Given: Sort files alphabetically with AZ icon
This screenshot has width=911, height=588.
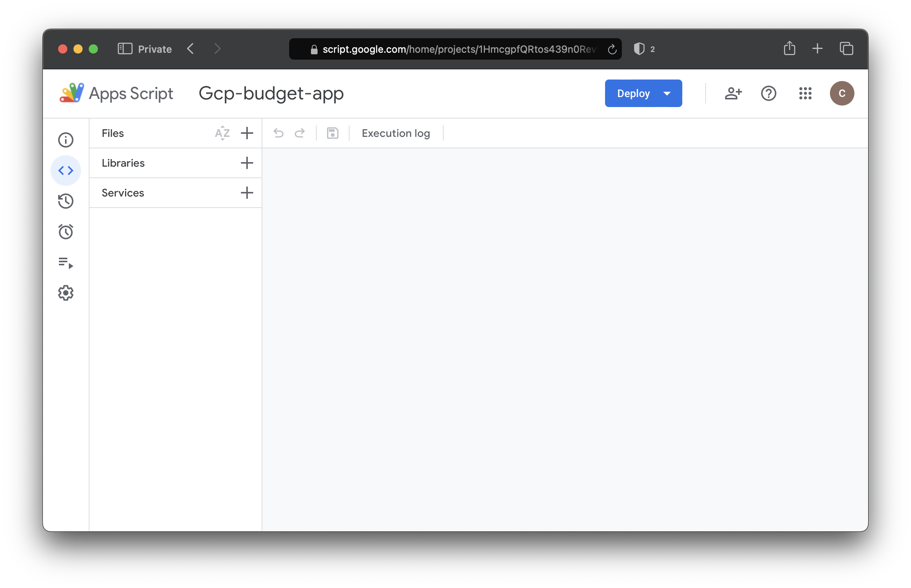Looking at the screenshot, I should tap(222, 133).
